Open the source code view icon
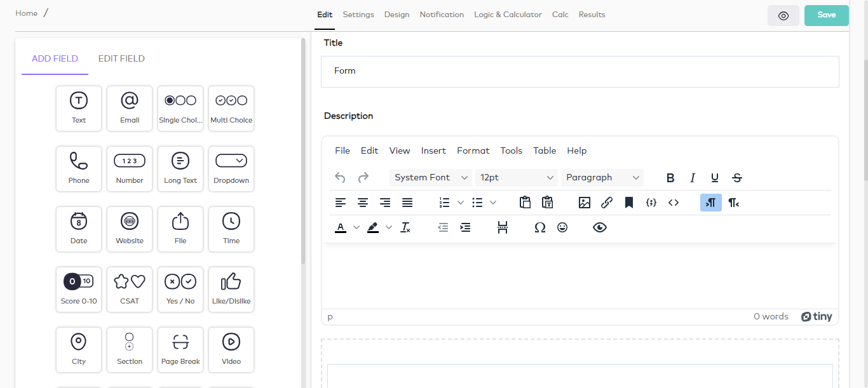This screenshot has width=868, height=388. (673, 202)
